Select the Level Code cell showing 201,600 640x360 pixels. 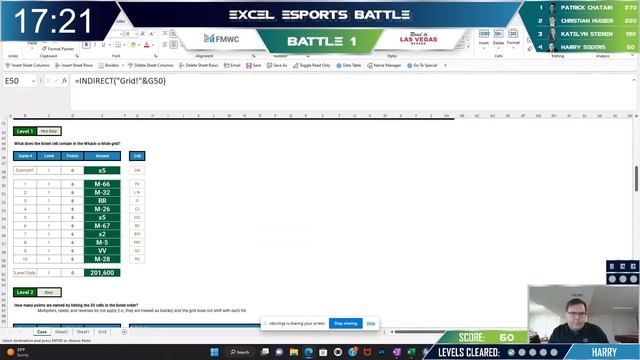pyautogui.click(x=102, y=273)
